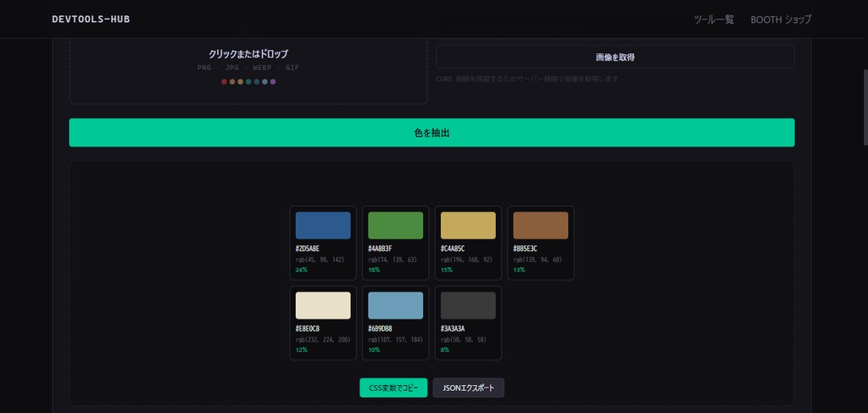Click the JSONエクスポート button

point(468,388)
